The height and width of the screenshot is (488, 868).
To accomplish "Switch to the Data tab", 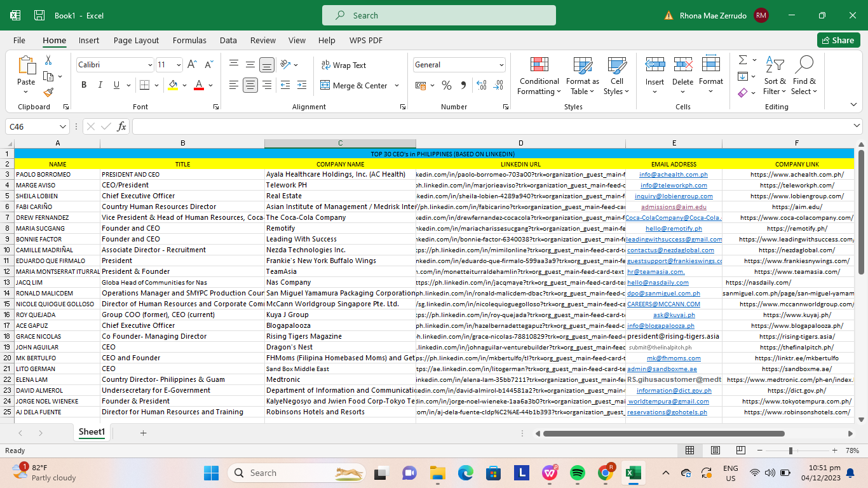I will pos(228,40).
